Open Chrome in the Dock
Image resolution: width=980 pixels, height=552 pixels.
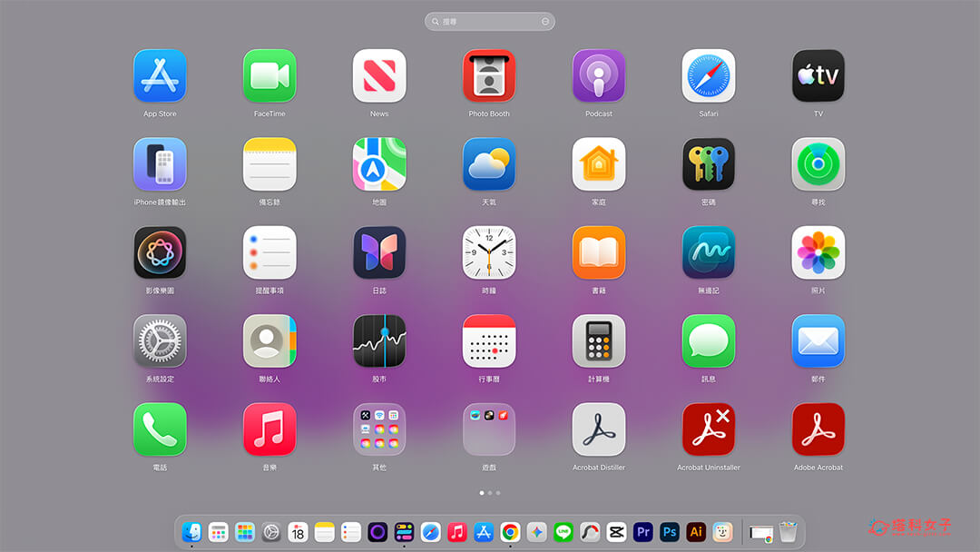tap(510, 532)
